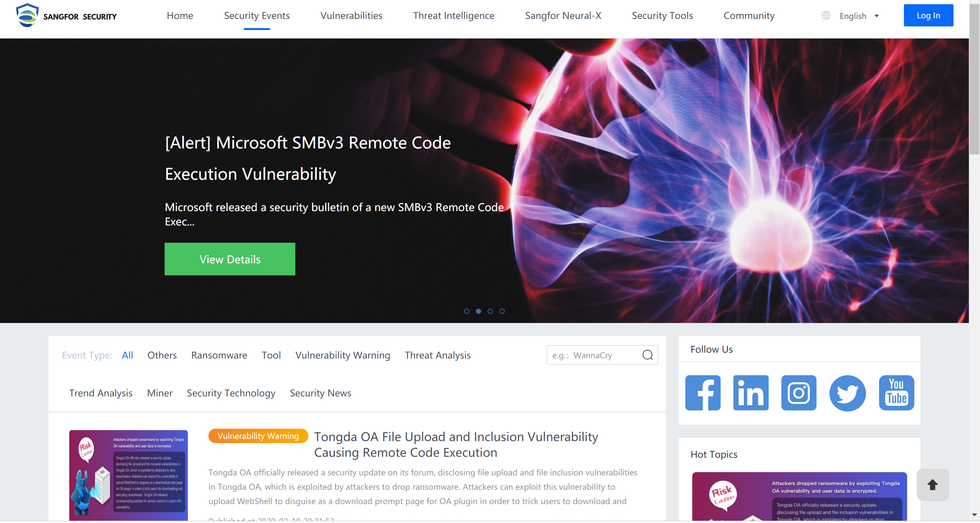Open the YouTube follow icon
This screenshot has width=980, height=523.
(896, 392)
